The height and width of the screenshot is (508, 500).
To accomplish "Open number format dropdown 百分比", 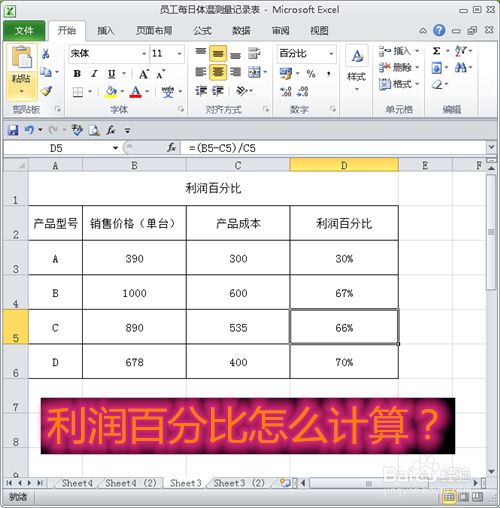I will pyautogui.click(x=331, y=54).
